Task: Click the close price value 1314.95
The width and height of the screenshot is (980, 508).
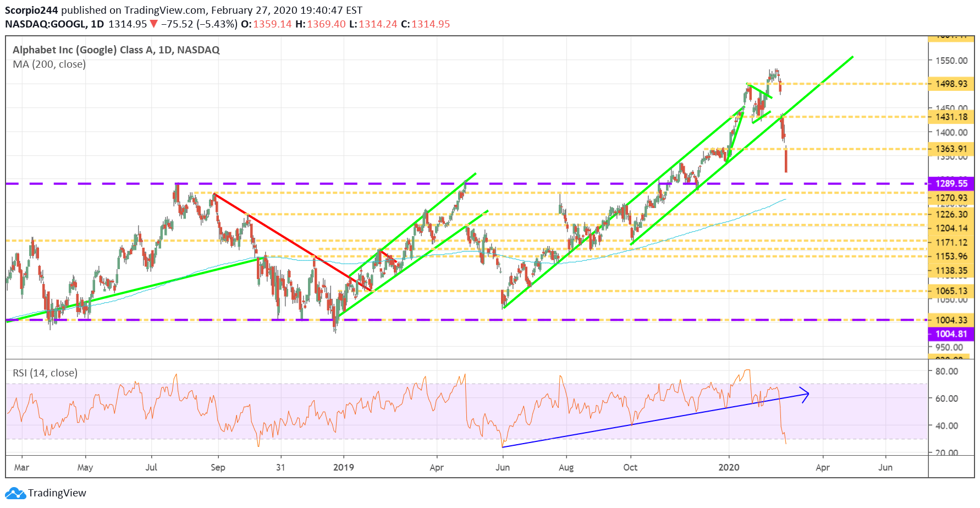Action: coord(431,24)
